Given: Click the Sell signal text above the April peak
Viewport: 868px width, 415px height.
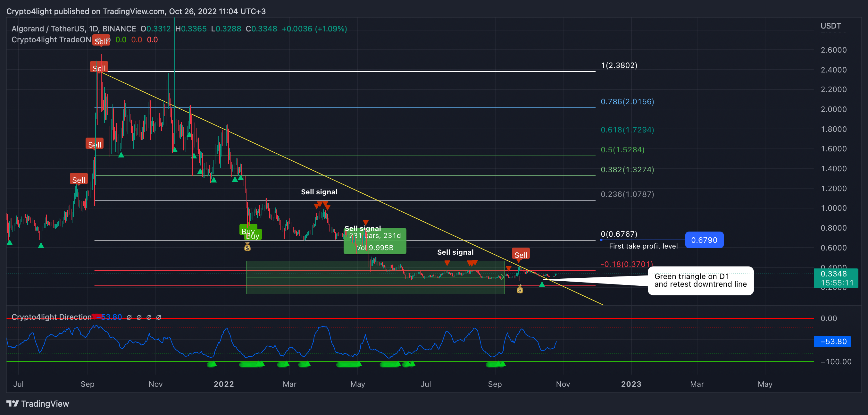Looking at the screenshot, I should click(319, 192).
